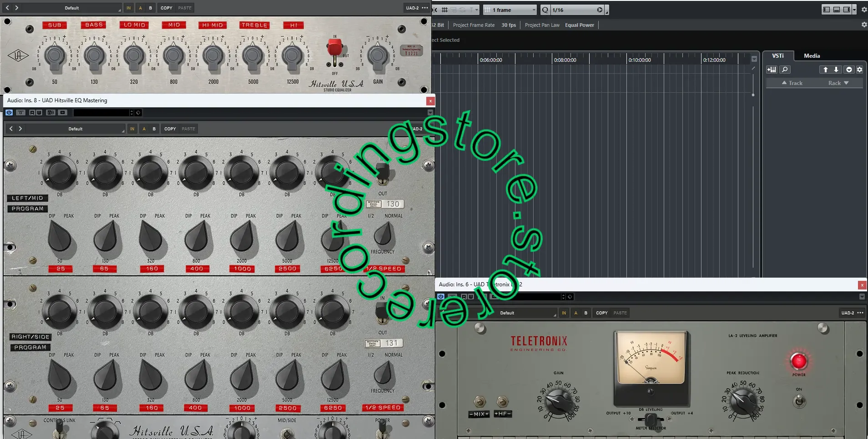Click the grid type icon in Cubase toolbar

pos(444,10)
